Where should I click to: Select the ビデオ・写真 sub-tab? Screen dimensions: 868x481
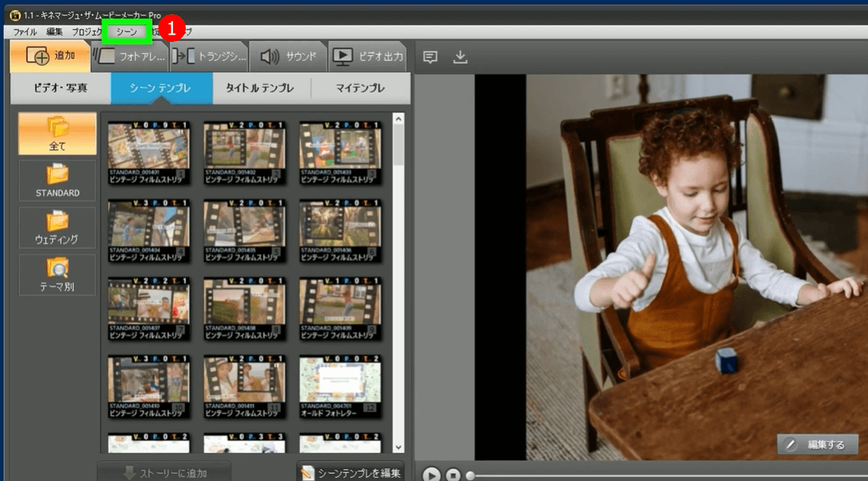(61, 88)
